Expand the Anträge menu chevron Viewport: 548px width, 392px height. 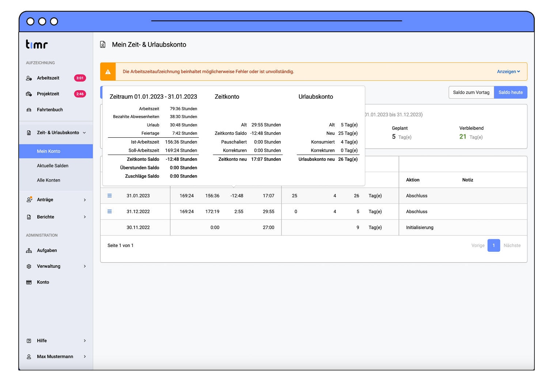coord(85,200)
